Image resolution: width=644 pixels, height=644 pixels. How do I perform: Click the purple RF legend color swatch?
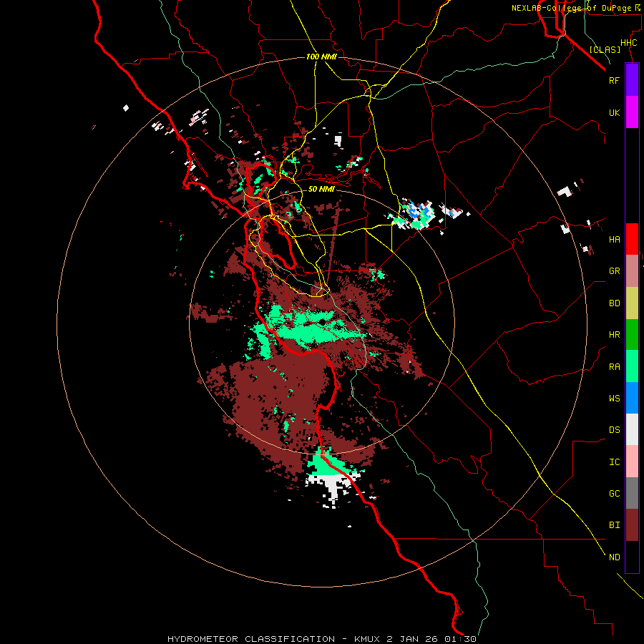(632, 80)
